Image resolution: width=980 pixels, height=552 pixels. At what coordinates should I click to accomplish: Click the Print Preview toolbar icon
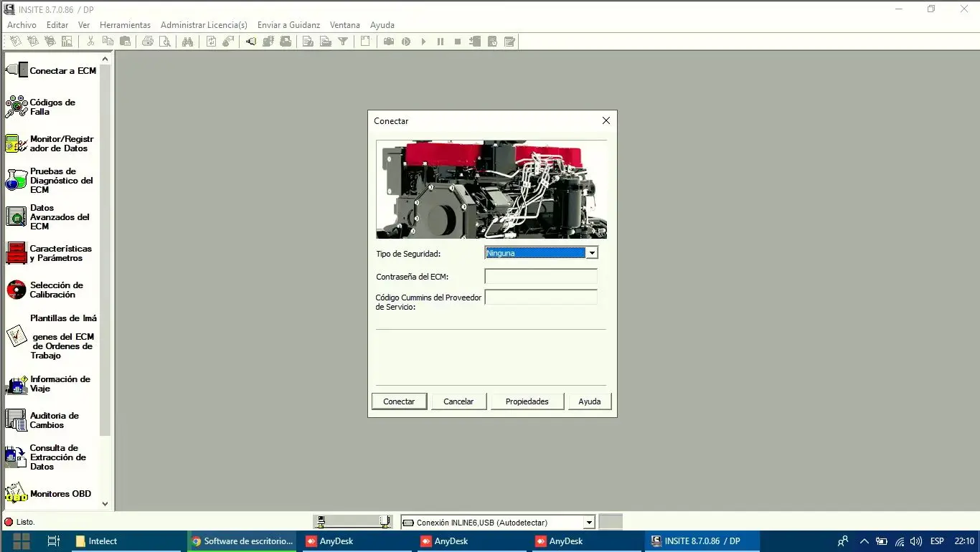coord(165,42)
